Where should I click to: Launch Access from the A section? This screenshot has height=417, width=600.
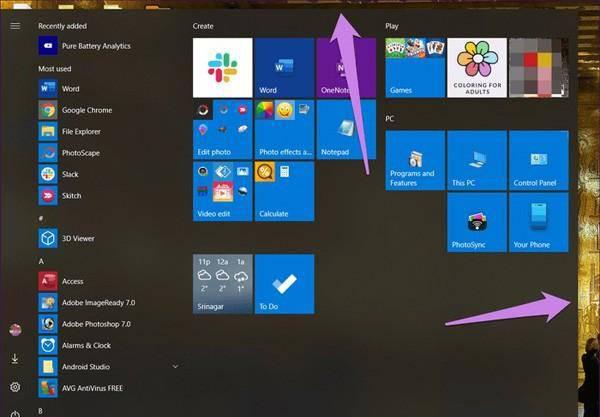click(61, 281)
